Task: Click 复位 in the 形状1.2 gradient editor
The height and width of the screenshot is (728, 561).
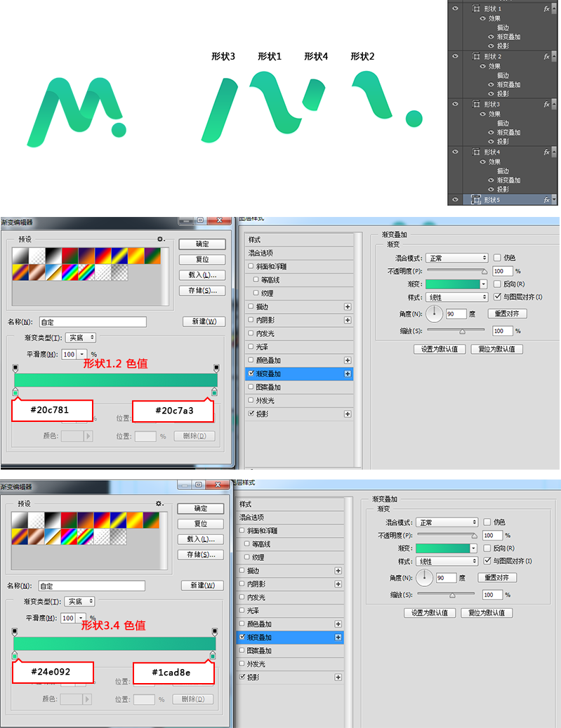Action: point(202,259)
